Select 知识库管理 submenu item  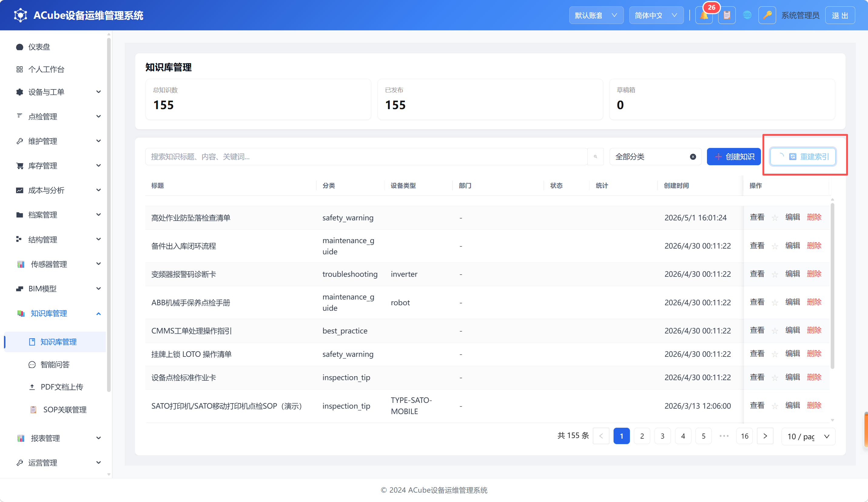click(55, 342)
